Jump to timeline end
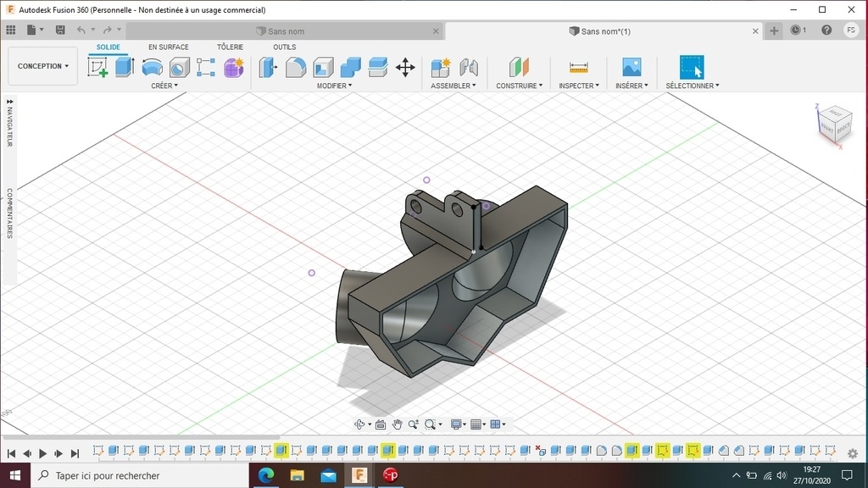Viewport: 868px width, 488px height. 75,454
